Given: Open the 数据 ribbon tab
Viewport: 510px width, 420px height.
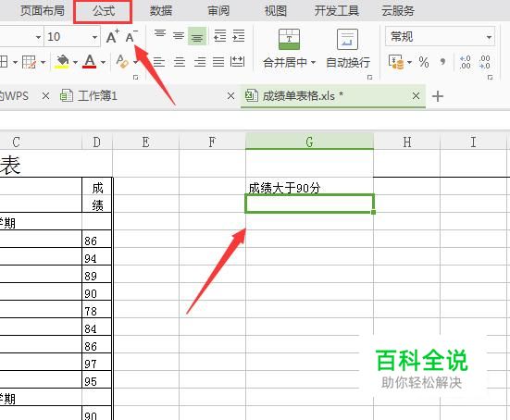Looking at the screenshot, I should (161, 11).
